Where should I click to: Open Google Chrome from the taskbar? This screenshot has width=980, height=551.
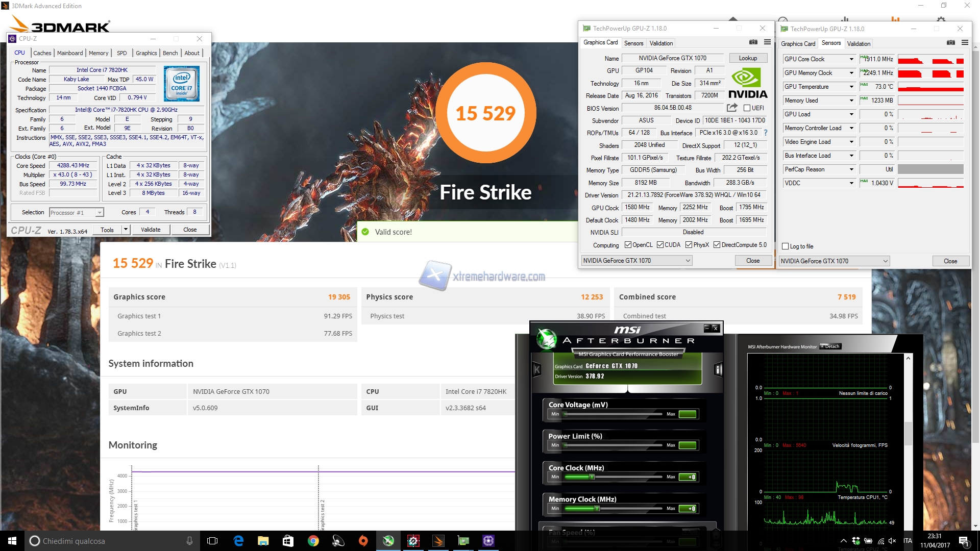(x=313, y=541)
